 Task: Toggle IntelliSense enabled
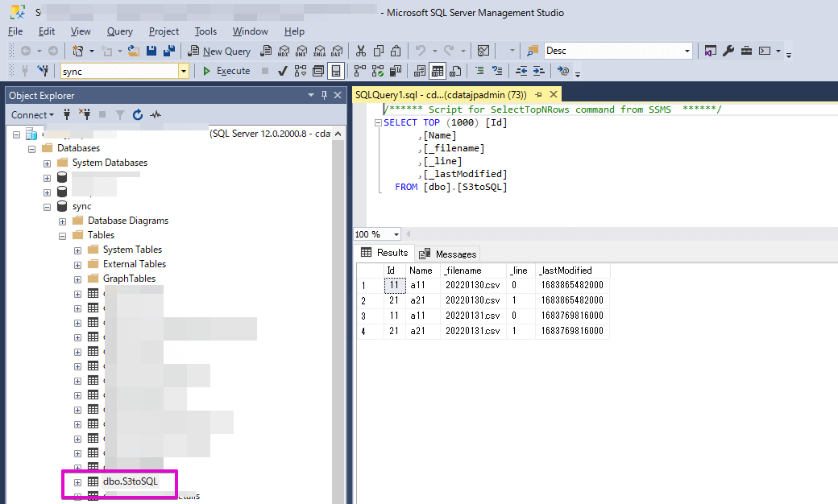coord(336,71)
